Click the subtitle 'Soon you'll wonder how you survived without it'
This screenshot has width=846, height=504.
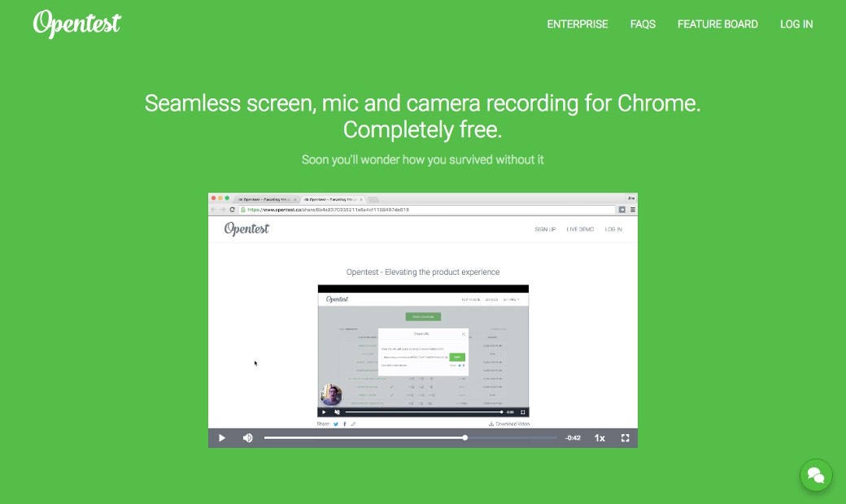coord(422,159)
